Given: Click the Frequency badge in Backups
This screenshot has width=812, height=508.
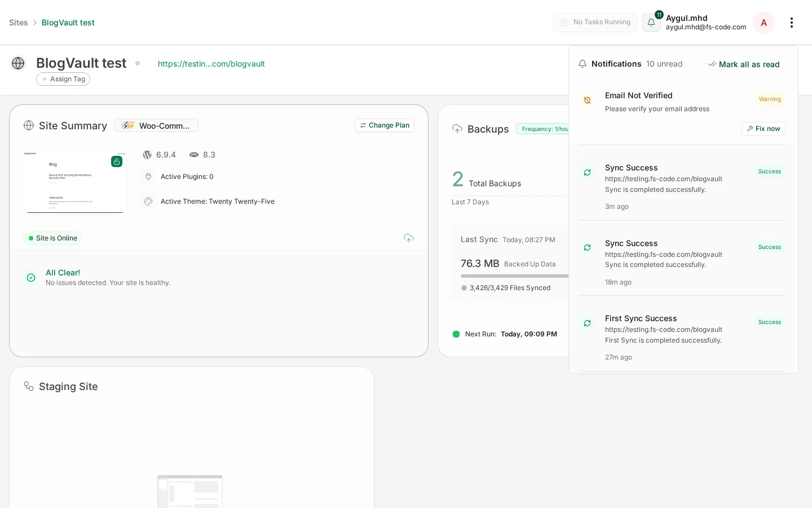Looking at the screenshot, I should 542,129.
